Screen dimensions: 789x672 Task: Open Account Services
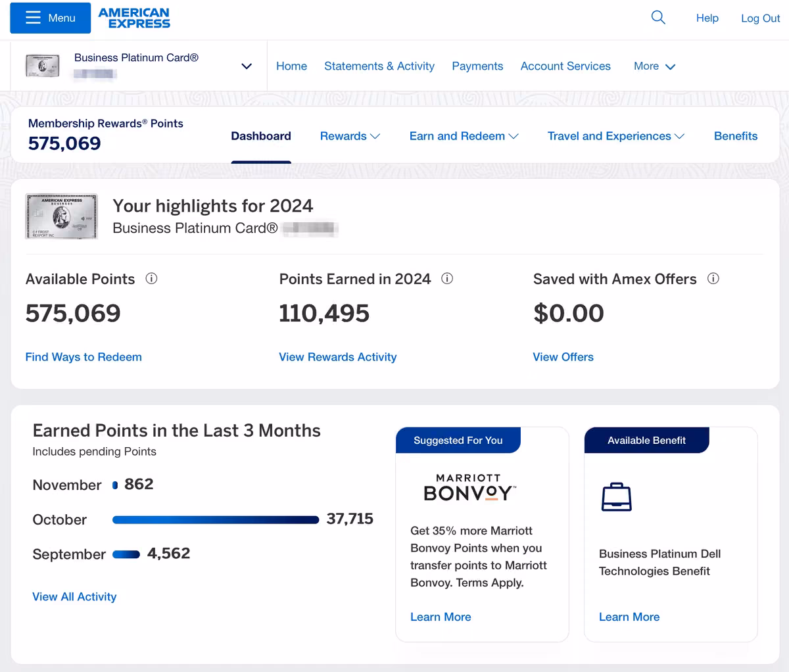565,66
